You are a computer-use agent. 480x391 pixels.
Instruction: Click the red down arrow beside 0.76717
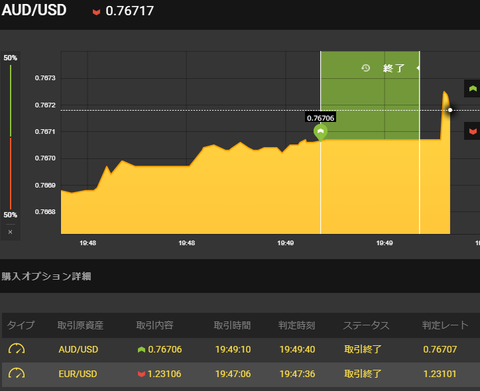coord(96,12)
